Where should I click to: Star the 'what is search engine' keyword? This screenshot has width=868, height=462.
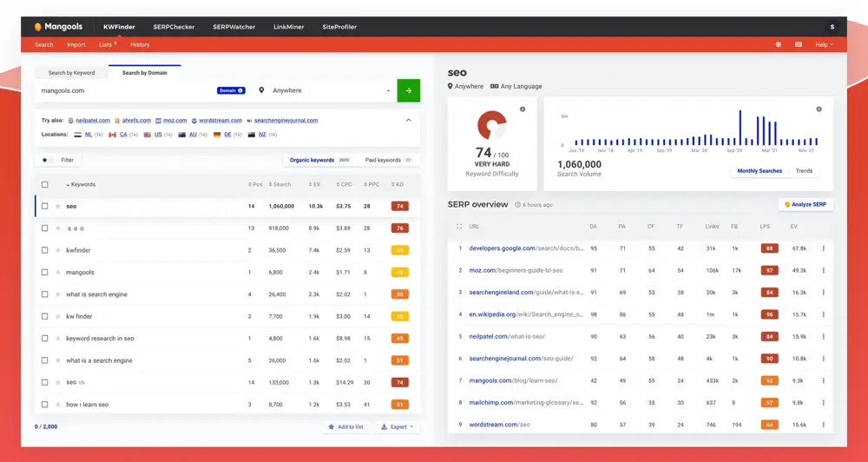pos(57,294)
